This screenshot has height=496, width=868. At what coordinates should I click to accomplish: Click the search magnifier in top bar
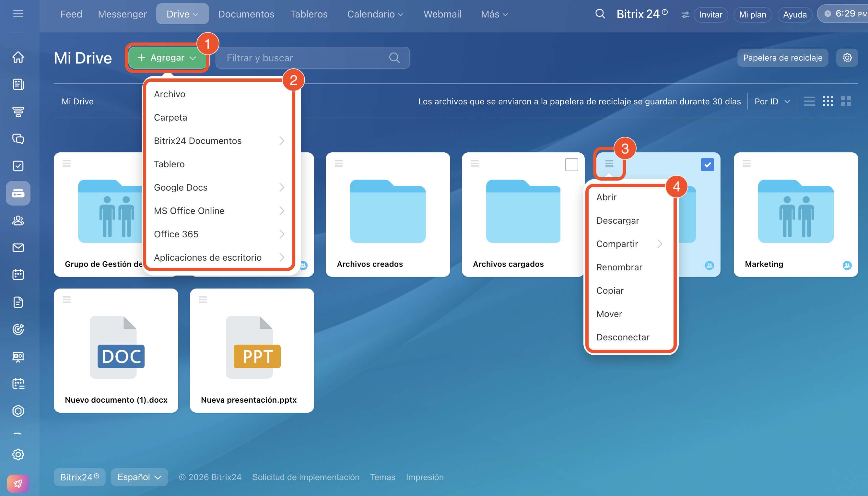click(600, 14)
